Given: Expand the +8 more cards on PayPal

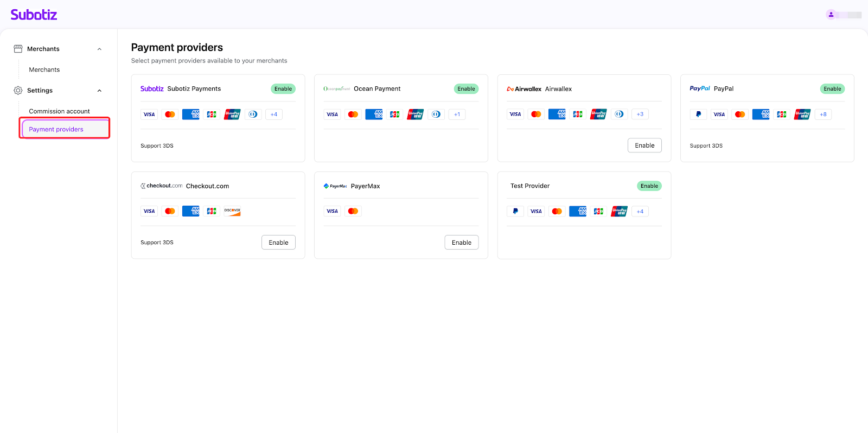Looking at the screenshot, I should click(823, 114).
